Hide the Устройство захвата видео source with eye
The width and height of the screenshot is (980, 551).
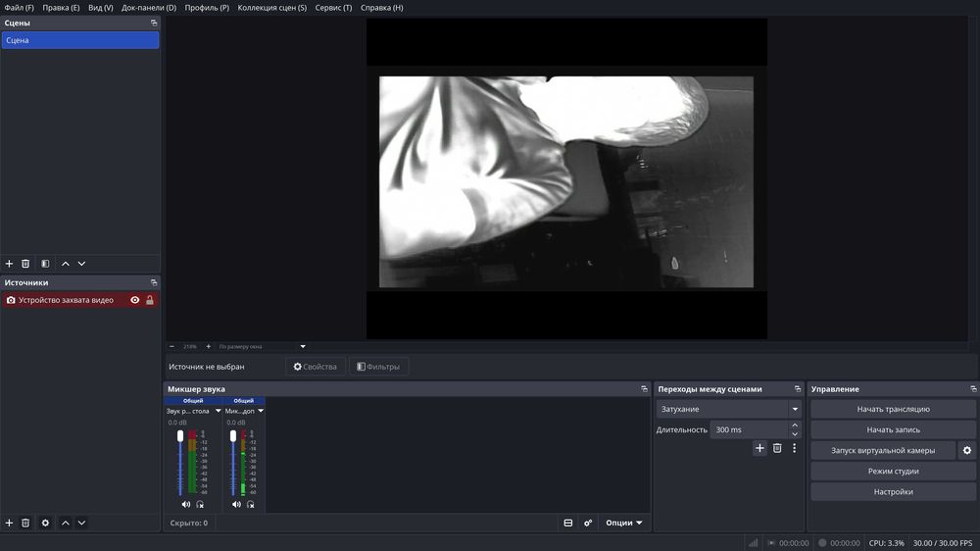point(135,300)
